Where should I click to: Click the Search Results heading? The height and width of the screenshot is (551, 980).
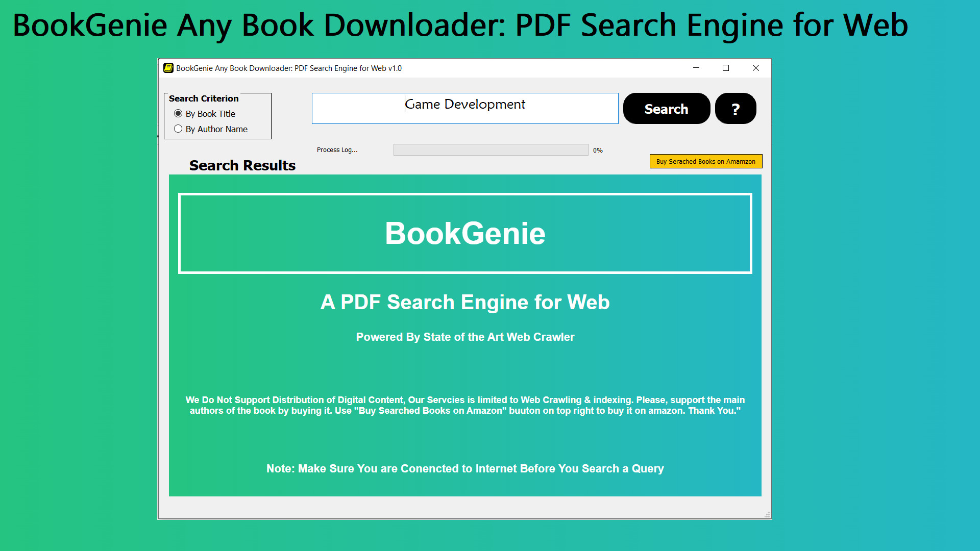[x=242, y=165]
